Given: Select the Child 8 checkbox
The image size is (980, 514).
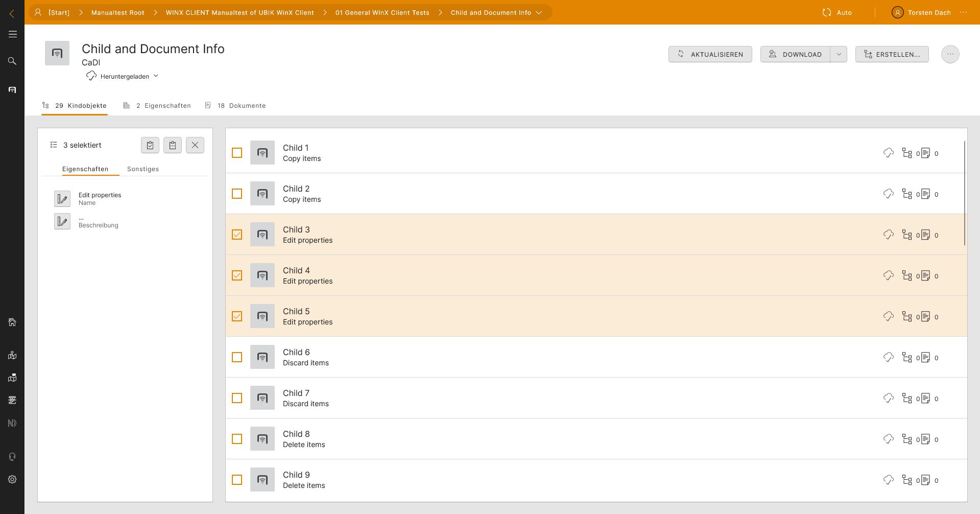Looking at the screenshot, I should click(x=237, y=439).
